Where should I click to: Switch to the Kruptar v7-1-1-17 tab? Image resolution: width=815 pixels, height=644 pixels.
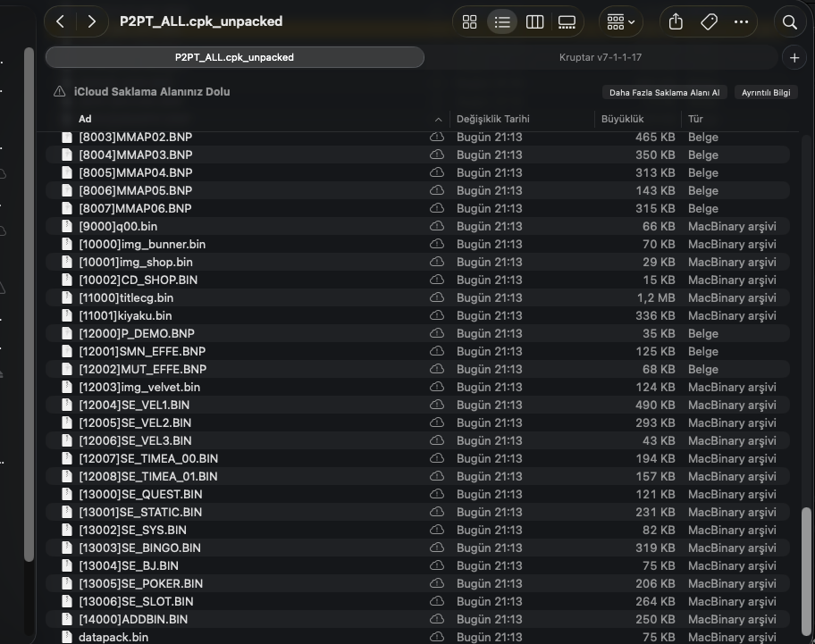pyautogui.click(x=601, y=57)
